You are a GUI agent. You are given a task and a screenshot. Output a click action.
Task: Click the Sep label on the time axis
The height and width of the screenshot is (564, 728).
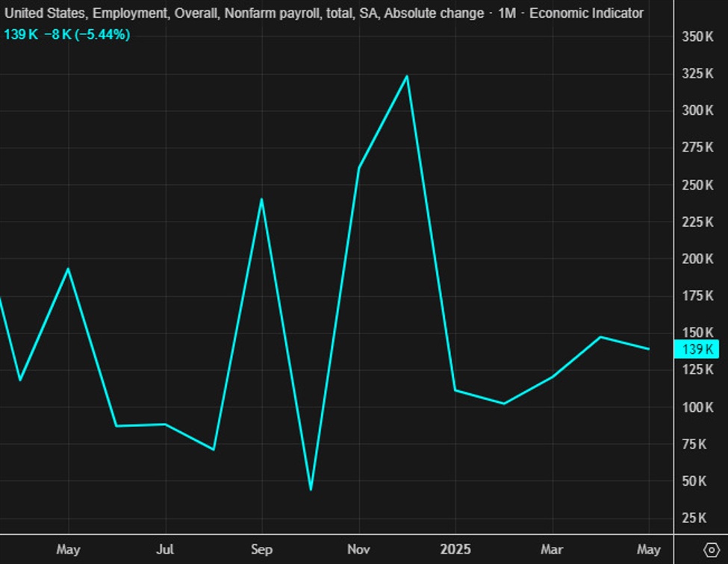coord(261,550)
